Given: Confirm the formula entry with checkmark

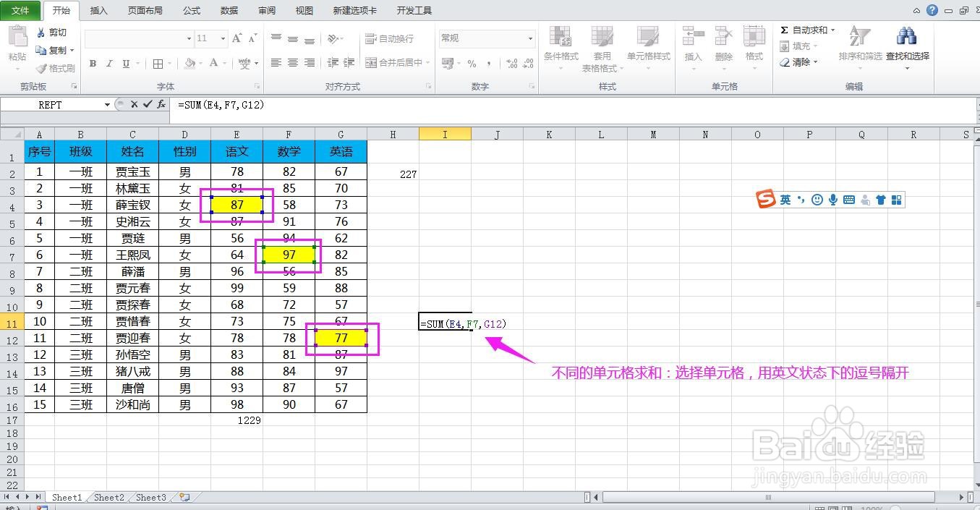Looking at the screenshot, I should tap(148, 105).
